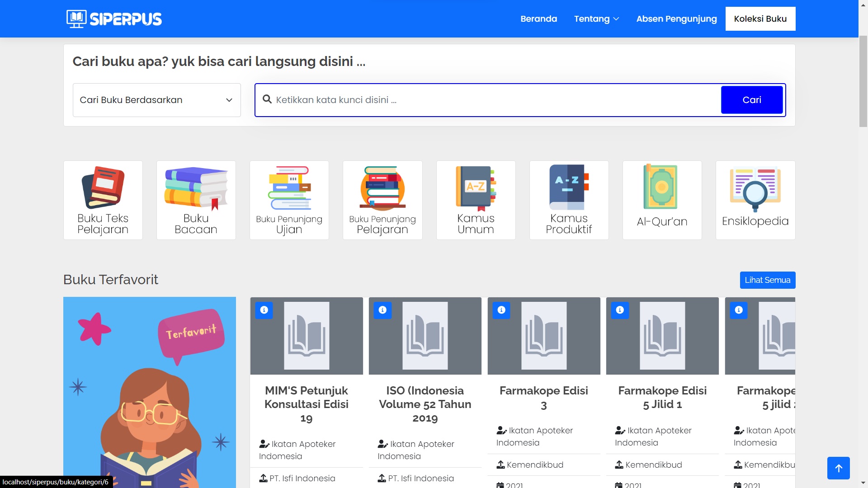This screenshot has height=488, width=868.
Task: Open Absen Pengunjung page
Action: (676, 19)
